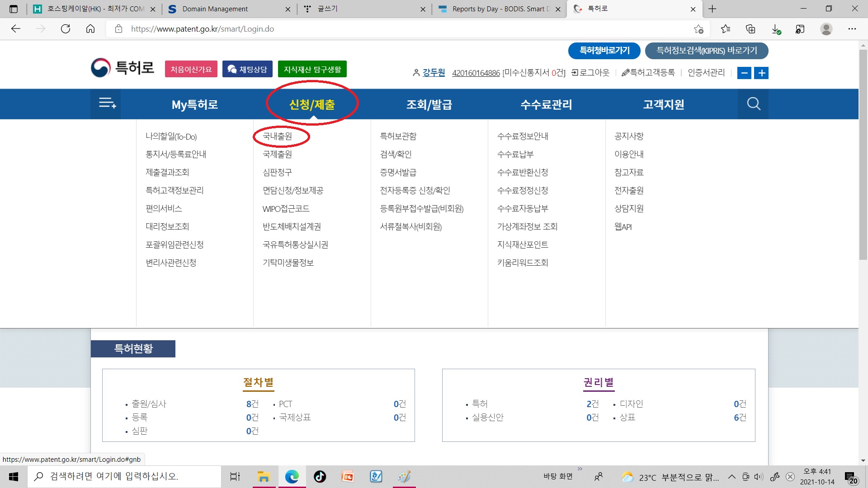The image size is (868, 488).
Task: Decrease font size with minus button
Action: coord(744,73)
